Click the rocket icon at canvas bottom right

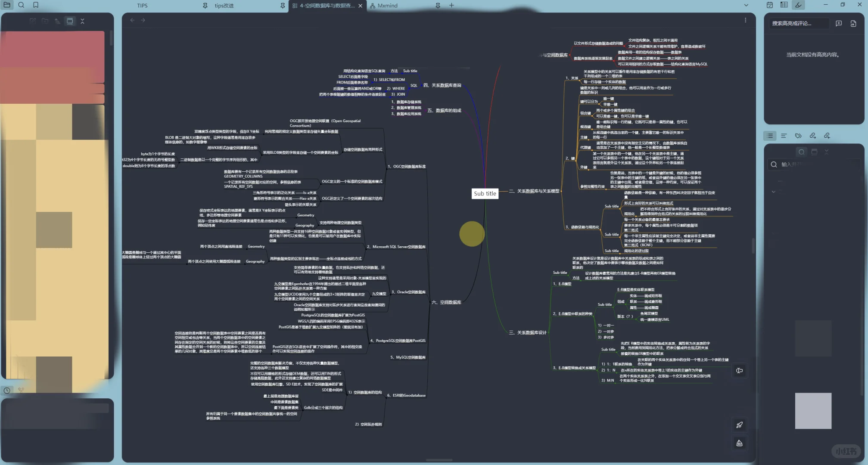pos(739,425)
